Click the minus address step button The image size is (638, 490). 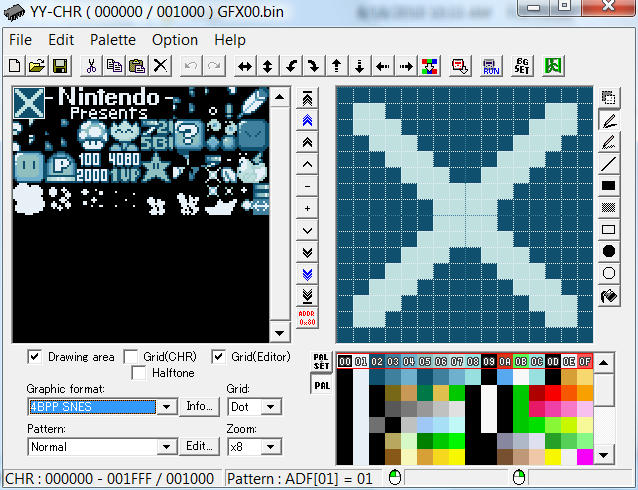308,186
